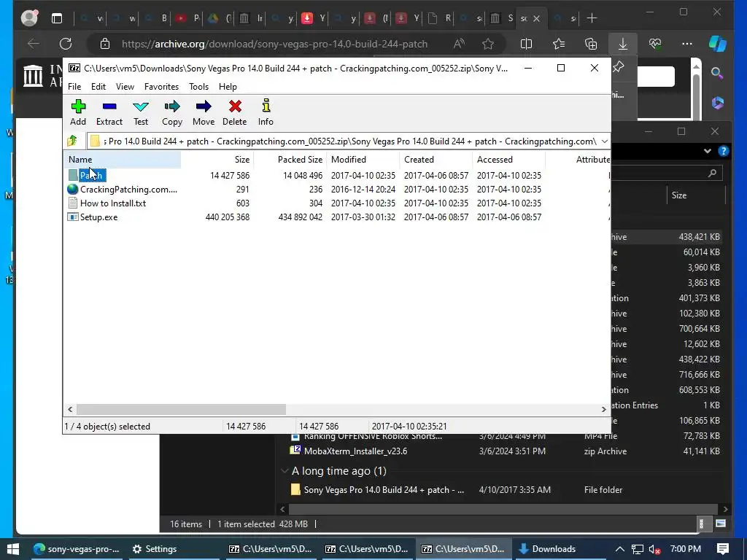Sort by Accessed column header
747x560 pixels.
[x=508, y=160]
